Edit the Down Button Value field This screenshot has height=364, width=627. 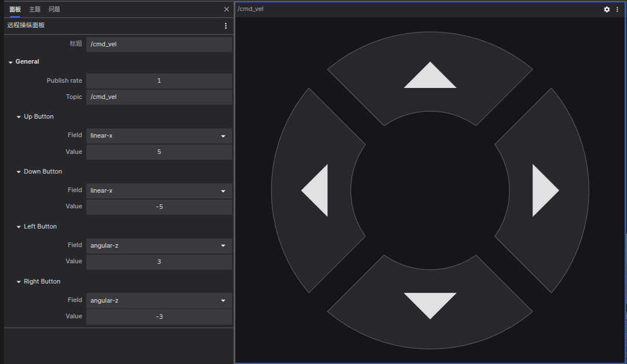coord(159,207)
